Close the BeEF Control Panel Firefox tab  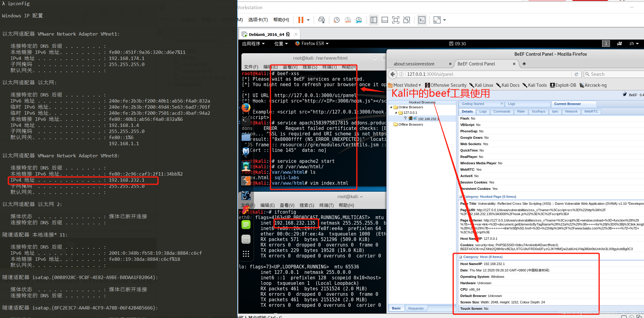point(514,64)
